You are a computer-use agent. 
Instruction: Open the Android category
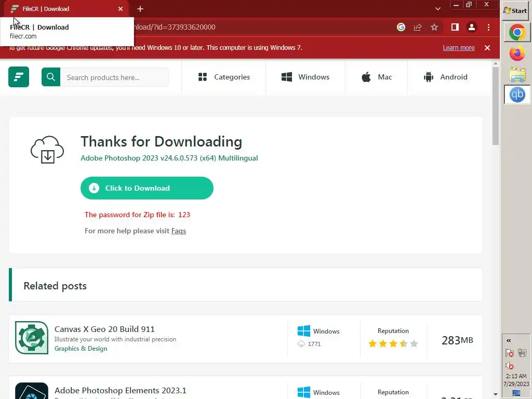(x=445, y=77)
